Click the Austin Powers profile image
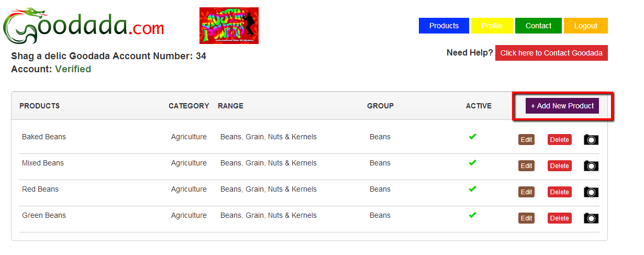 pos(229,26)
